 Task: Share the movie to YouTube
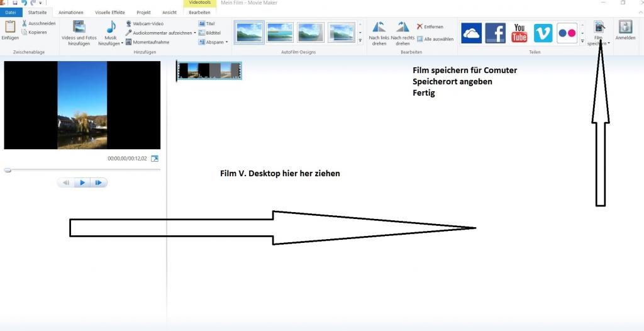point(519,33)
